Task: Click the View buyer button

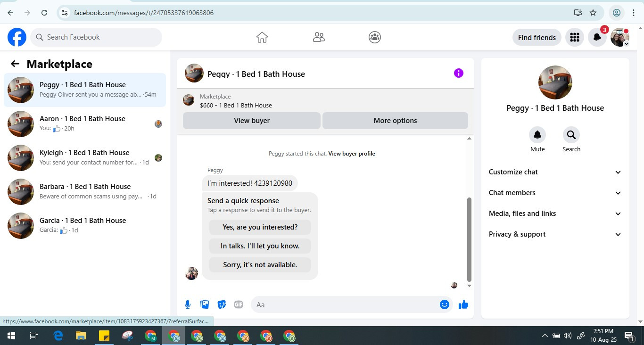Action: (x=252, y=121)
